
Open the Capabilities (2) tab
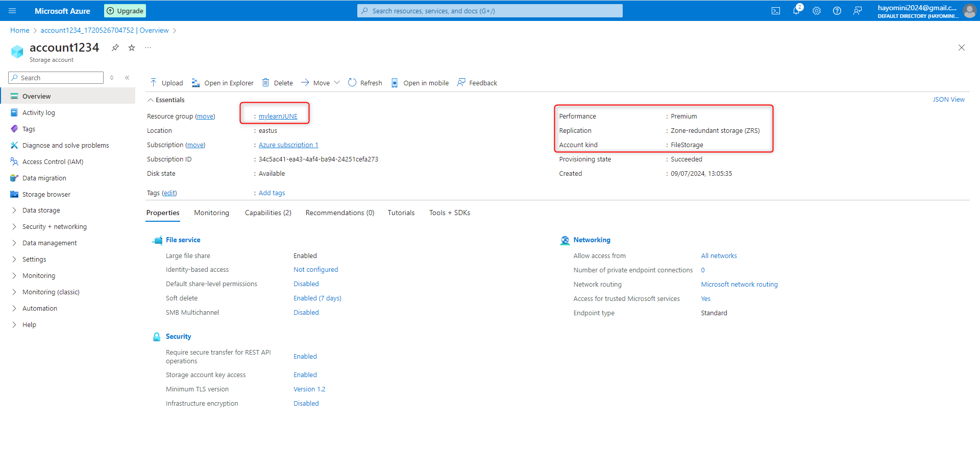268,213
